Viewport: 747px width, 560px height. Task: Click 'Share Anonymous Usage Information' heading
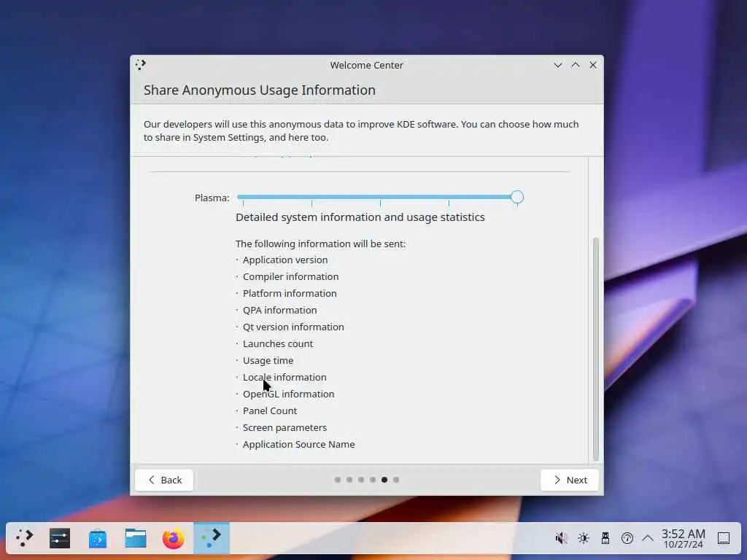260,90
